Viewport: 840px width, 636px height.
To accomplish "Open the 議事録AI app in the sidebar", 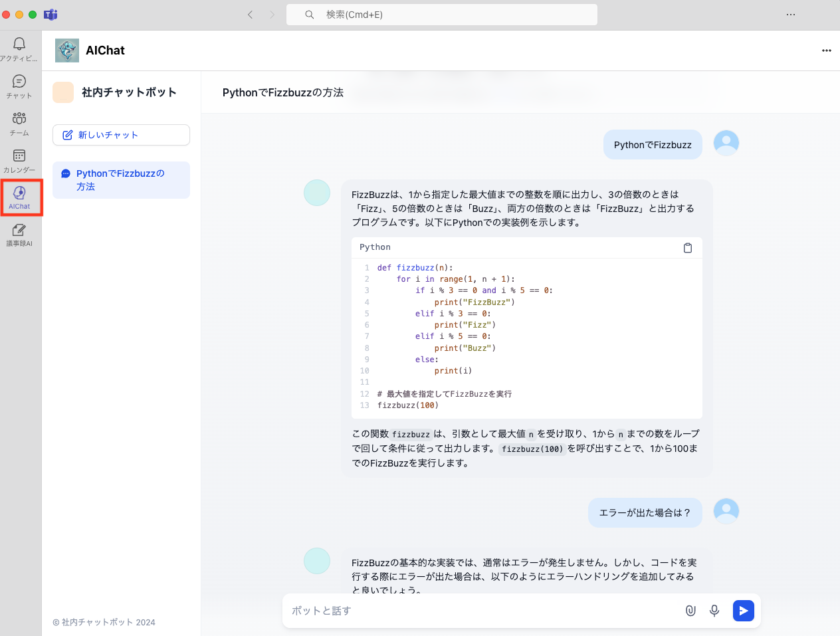I will click(x=19, y=235).
